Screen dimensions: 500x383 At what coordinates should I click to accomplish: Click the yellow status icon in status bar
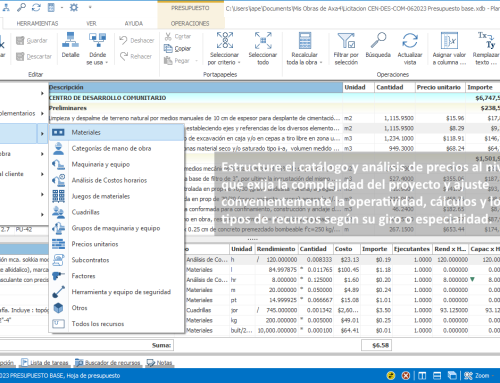tap(391, 376)
